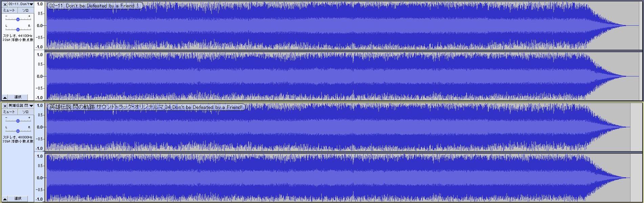The width and height of the screenshot is (644, 203).
Task: Mute the 48000Hz track with ミュート
Action: click(x=9, y=112)
